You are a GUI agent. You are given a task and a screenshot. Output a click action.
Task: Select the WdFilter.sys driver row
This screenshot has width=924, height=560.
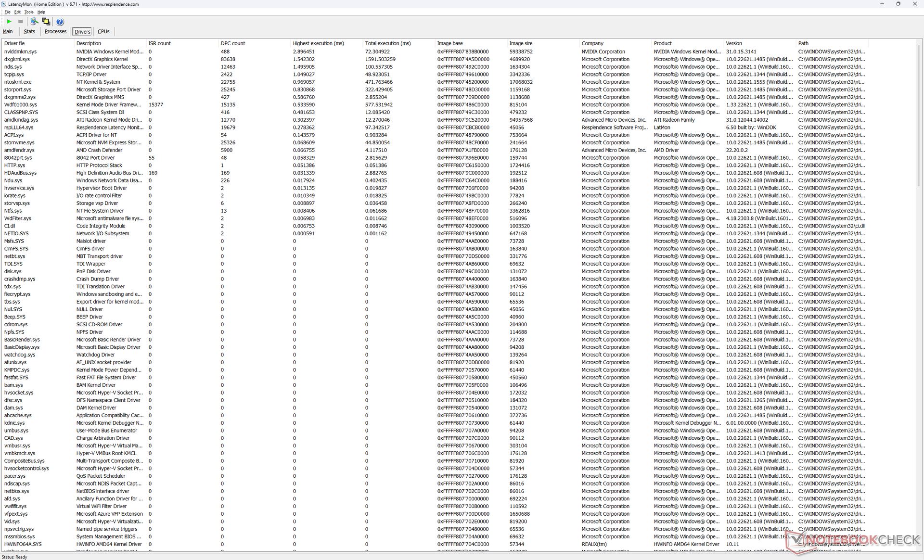pos(435,218)
